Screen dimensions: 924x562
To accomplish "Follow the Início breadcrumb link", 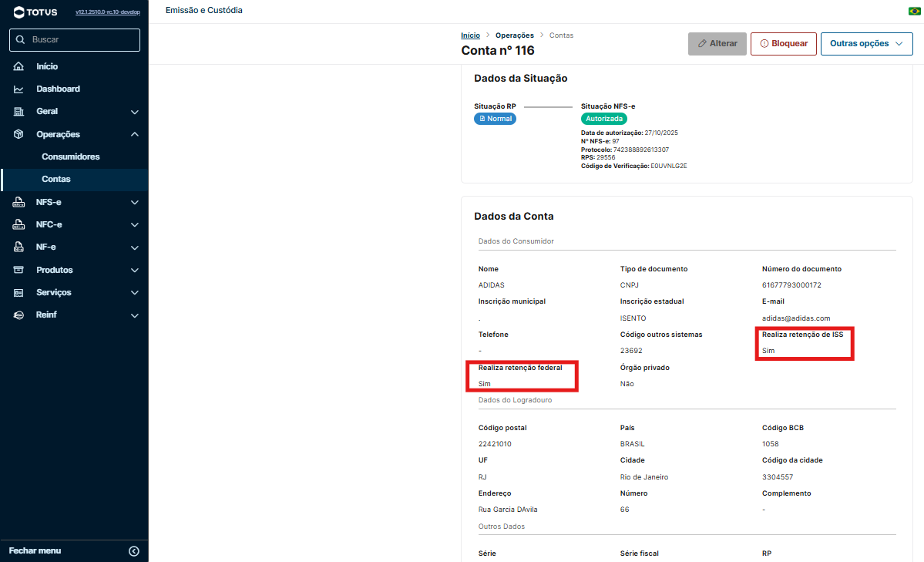I will pyautogui.click(x=470, y=35).
